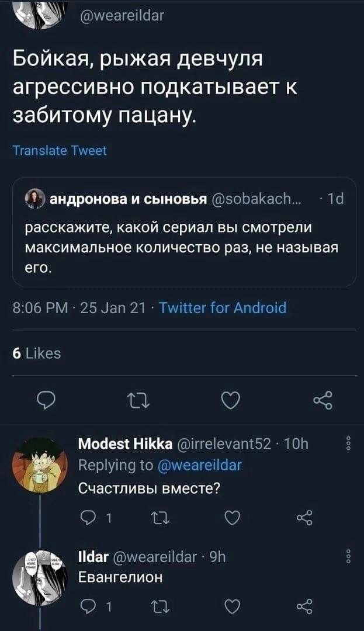364x631 pixels.
Task: Like Ildar's Евангелион reply
Action: (x=232, y=605)
